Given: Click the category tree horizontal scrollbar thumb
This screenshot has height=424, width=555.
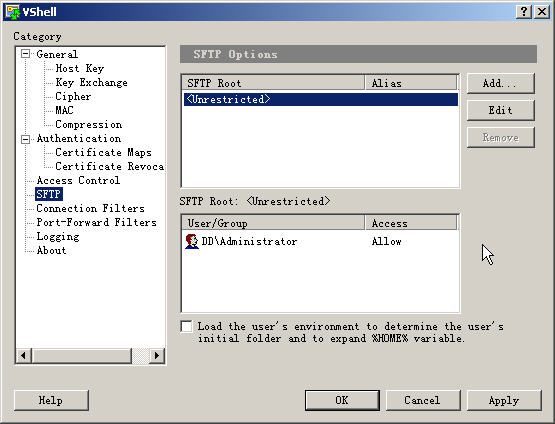Looking at the screenshot, I should (82, 355).
